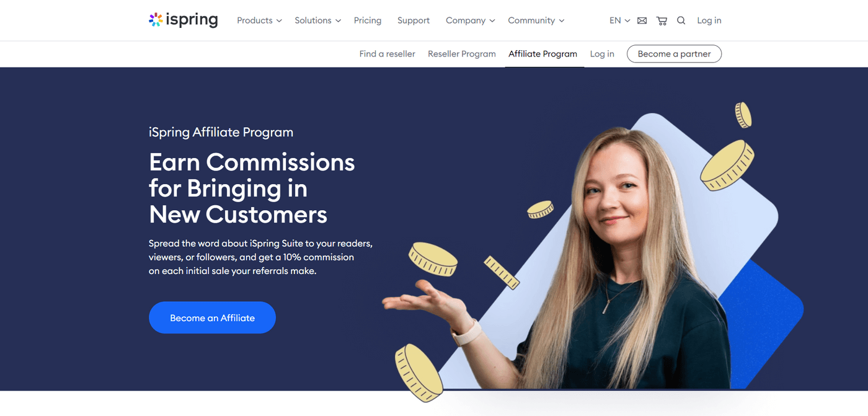Click the iSpring logo

point(184,20)
